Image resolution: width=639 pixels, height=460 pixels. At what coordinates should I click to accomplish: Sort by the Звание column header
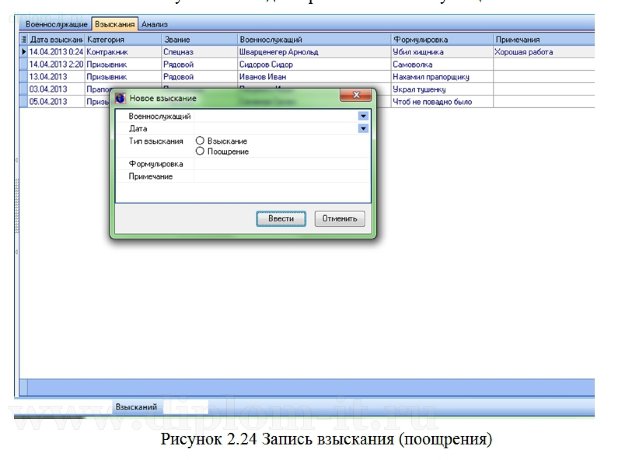point(199,40)
